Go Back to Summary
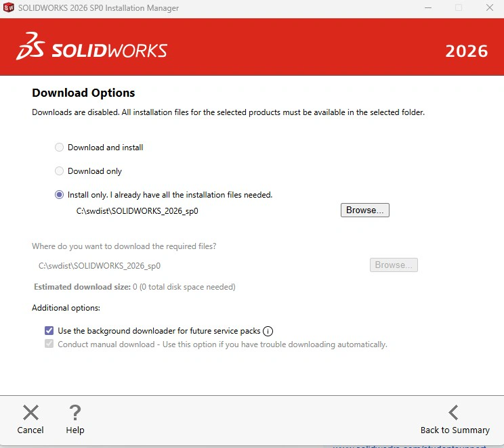This screenshot has height=448, width=504. click(x=455, y=420)
